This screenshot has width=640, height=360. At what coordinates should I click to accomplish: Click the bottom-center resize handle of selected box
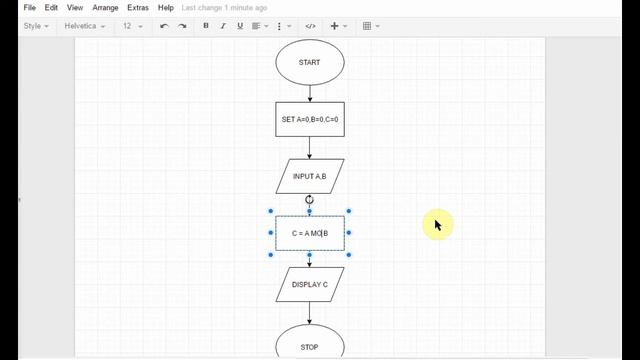pyautogui.click(x=309, y=255)
